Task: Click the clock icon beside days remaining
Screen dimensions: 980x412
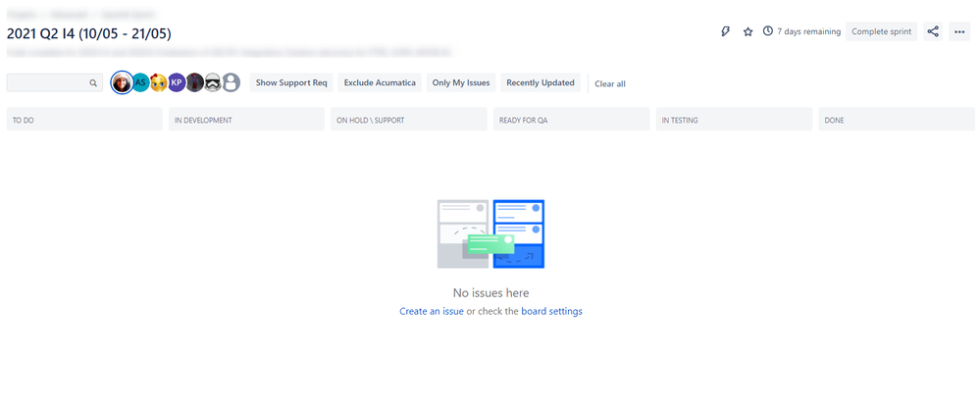Action: point(768,31)
